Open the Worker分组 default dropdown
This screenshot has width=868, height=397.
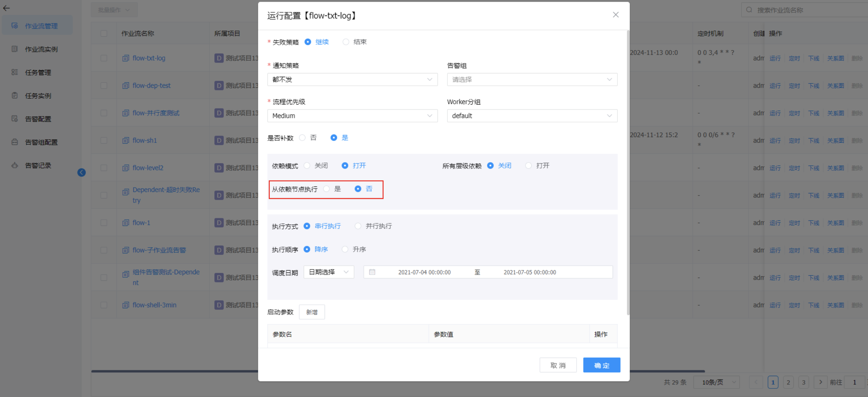click(532, 116)
